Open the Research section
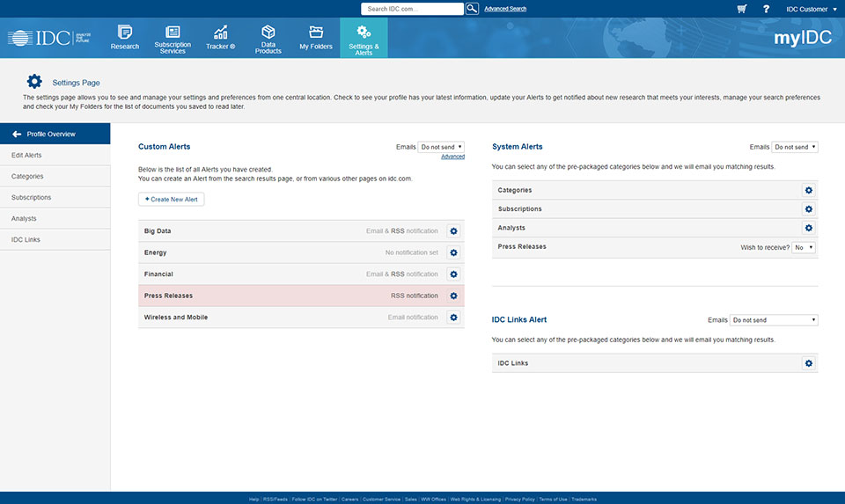 [124, 38]
